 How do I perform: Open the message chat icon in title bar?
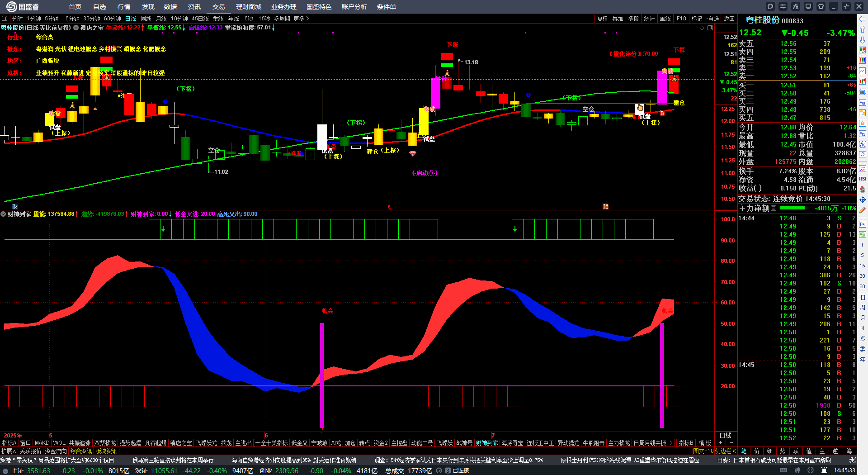pyautogui.click(x=770, y=6)
